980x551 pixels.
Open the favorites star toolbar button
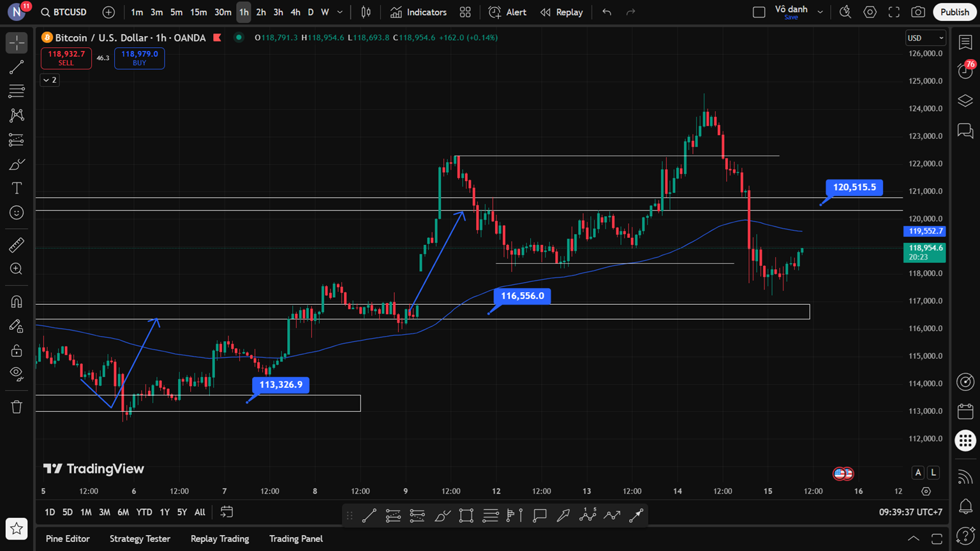(x=17, y=529)
